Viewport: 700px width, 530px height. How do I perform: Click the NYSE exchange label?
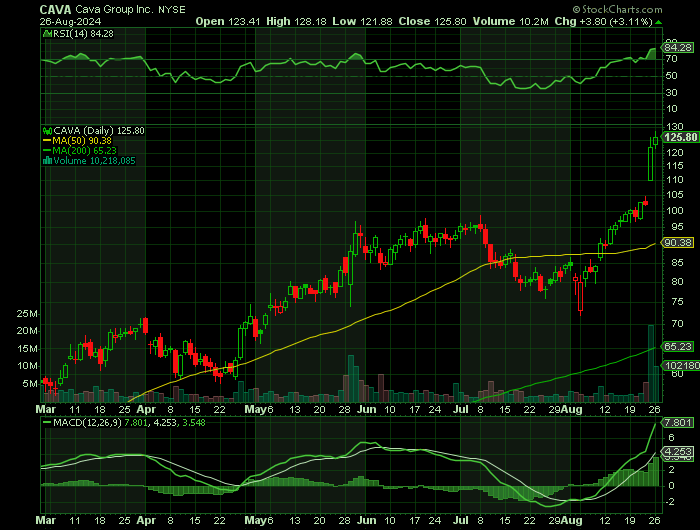(x=172, y=9)
